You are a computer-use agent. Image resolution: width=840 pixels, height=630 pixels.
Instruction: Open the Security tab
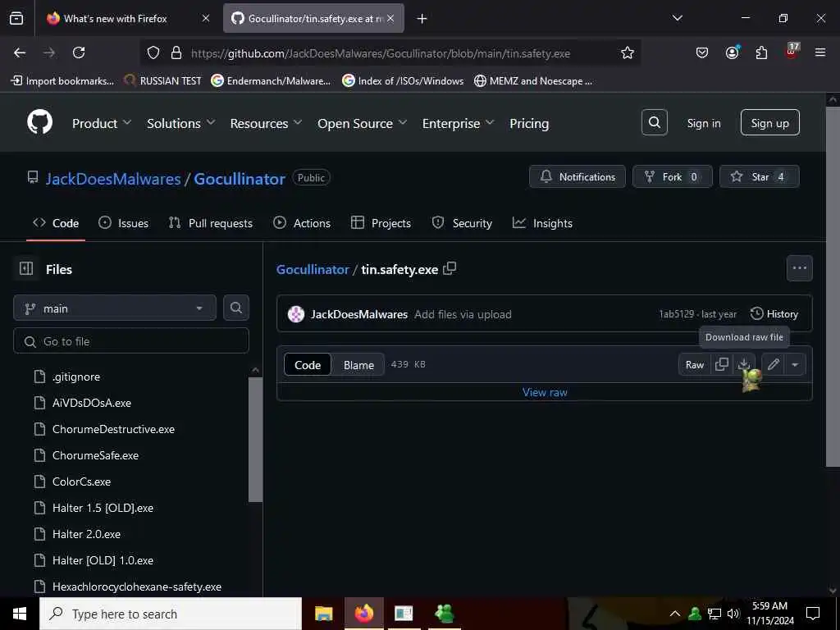(x=462, y=223)
